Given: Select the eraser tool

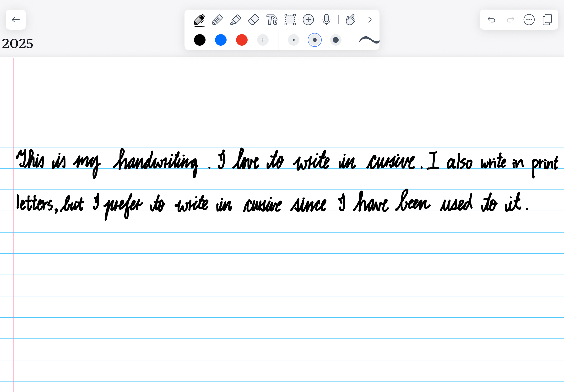Looking at the screenshot, I should pos(254,20).
